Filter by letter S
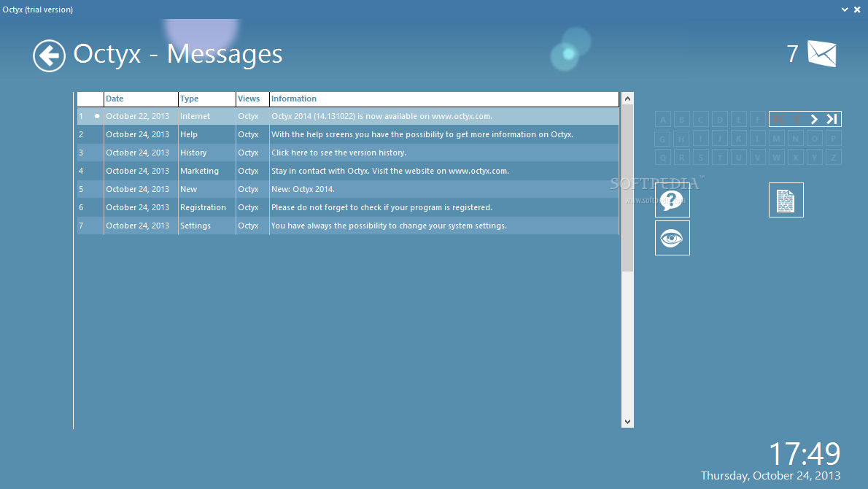868x489 pixels. coord(700,157)
